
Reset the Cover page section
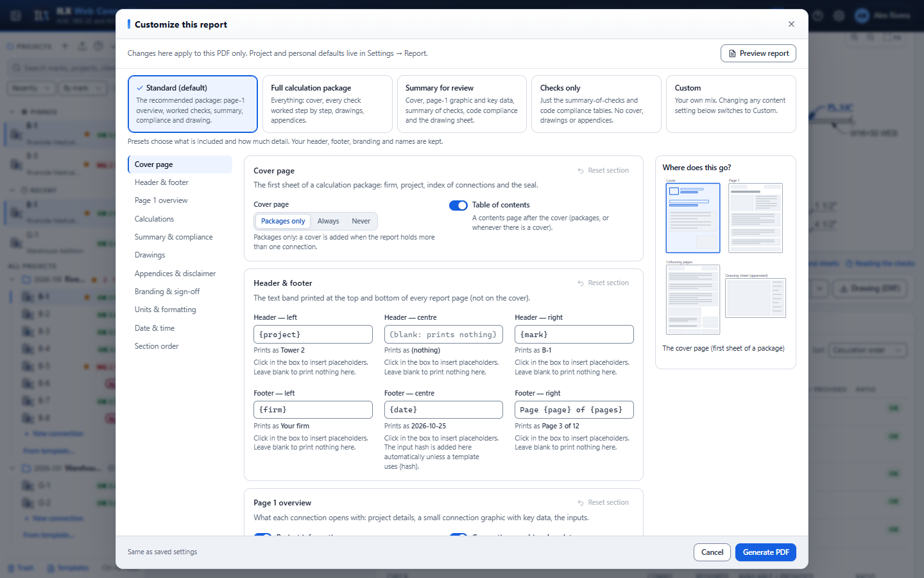(x=603, y=170)
